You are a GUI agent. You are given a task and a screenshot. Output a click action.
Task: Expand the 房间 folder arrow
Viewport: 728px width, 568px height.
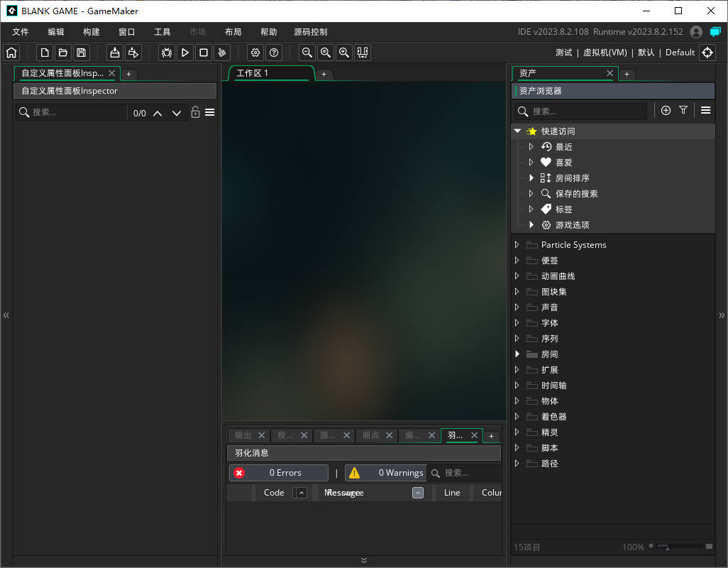517,354
